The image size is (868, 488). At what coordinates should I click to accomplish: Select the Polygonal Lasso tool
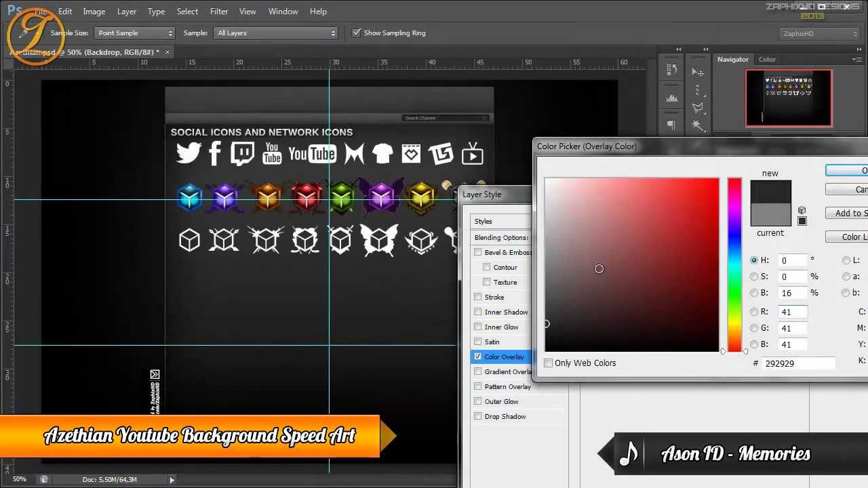698,107
